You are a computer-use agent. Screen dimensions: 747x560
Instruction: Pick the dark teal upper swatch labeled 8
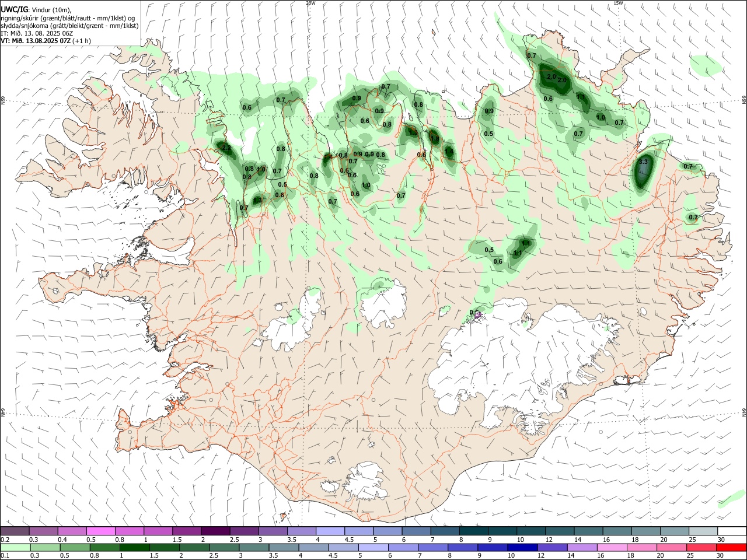tap(473, 531)
